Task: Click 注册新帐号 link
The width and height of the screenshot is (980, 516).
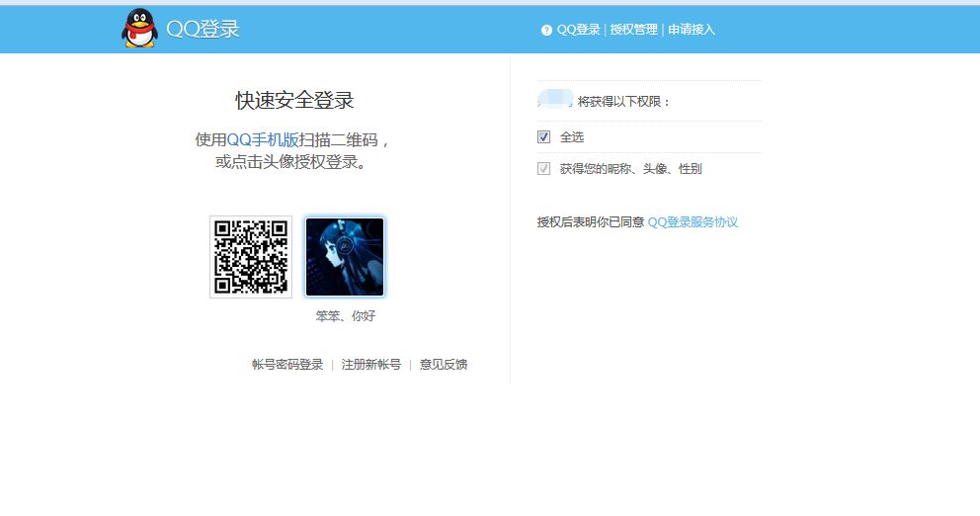Action: tap(371, 365)
